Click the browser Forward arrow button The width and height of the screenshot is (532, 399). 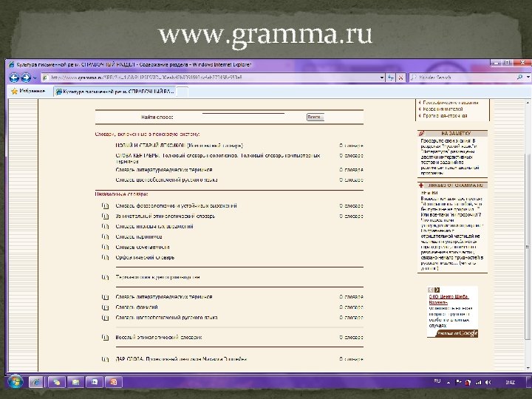click(x=26, y=78)
